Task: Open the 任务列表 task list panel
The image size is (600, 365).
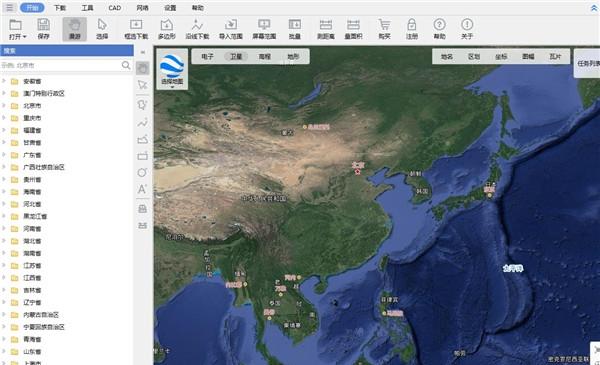Action: pos(588,63)
